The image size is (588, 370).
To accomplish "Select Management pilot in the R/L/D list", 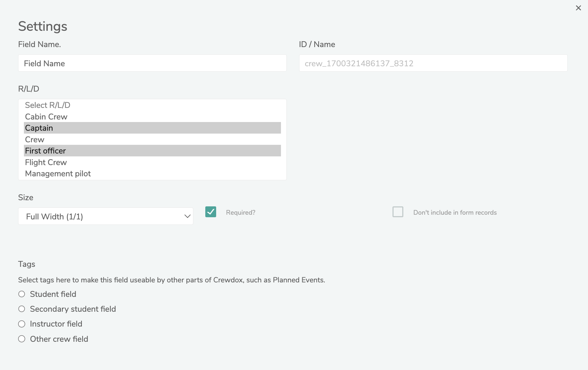I will [x=58, y=174].
